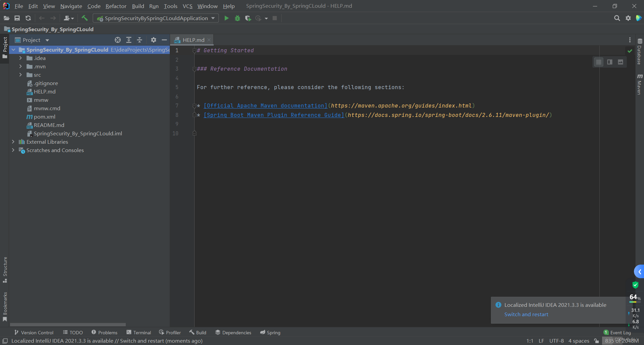The height and width of the screenshot is (345, 644).
Task: Click the Save All toolbar icon
Action: click(x=17, y=18)
